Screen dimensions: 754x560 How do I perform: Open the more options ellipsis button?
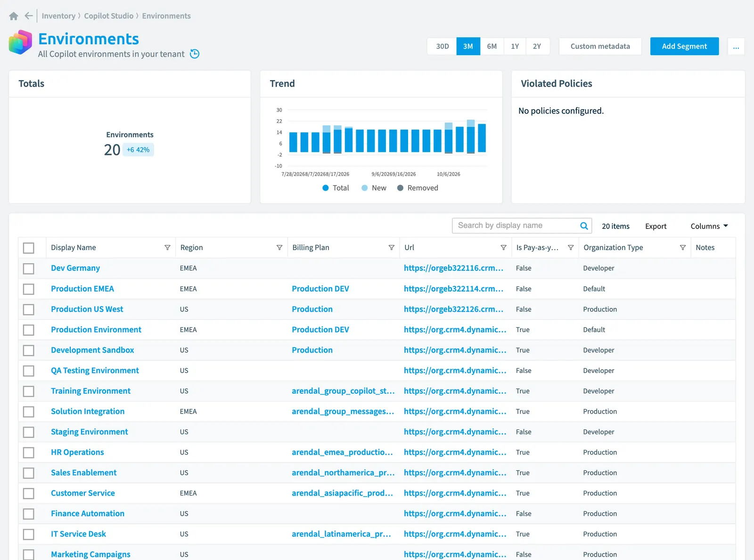click(x=736, y=46)
